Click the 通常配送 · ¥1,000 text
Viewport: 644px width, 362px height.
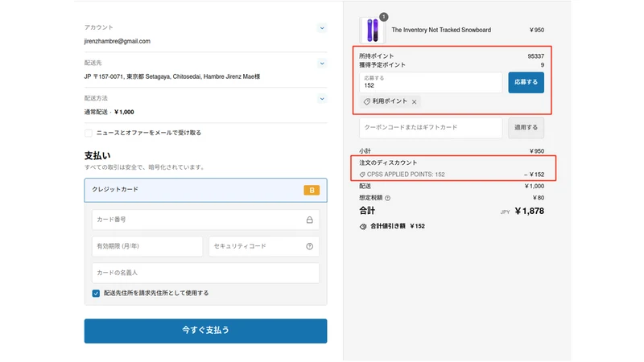click(109, 112)
